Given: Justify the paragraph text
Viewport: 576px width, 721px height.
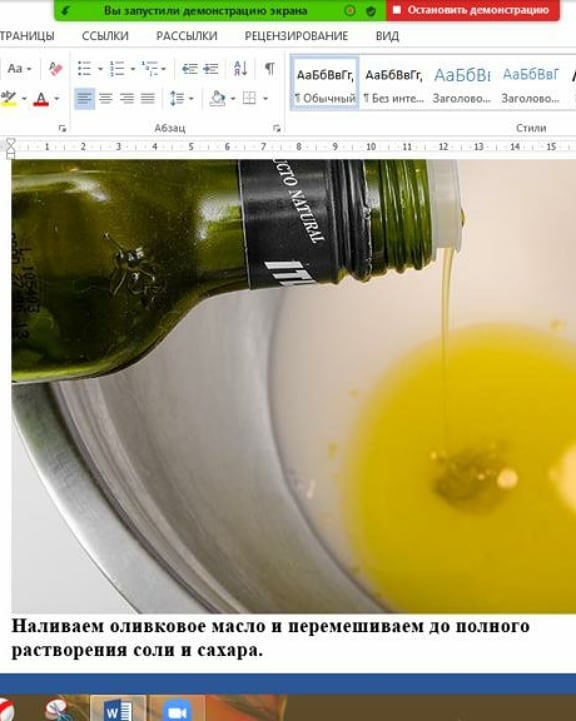Looking at the screenshot, I should pos(148,98).
